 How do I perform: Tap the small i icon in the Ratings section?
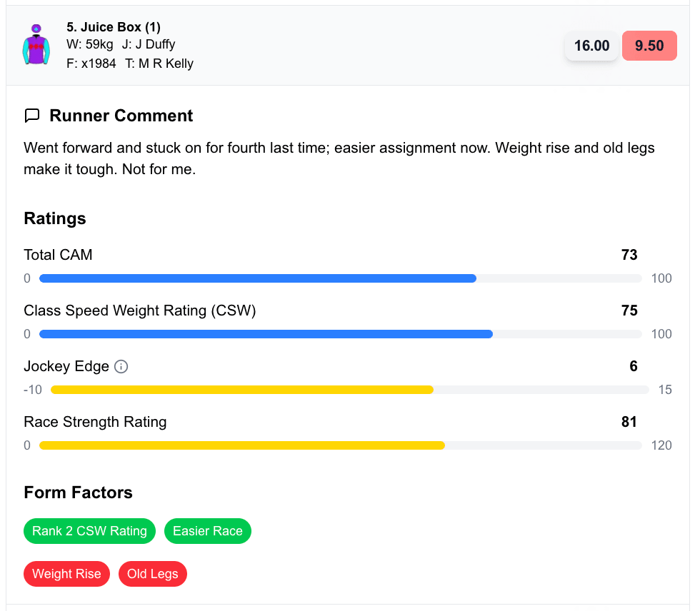point(121,367)
